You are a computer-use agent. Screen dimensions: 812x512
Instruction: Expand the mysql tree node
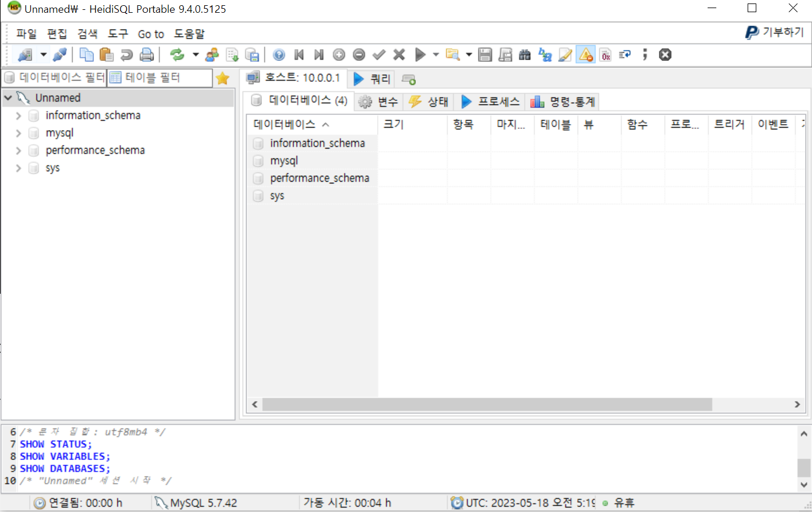[x=19, y=133]
